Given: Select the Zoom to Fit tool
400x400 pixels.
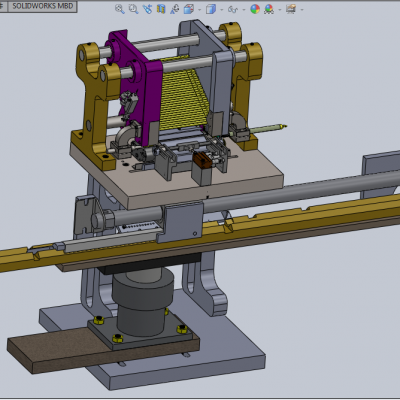Looking at the screenshot, I should click(120, 9).
